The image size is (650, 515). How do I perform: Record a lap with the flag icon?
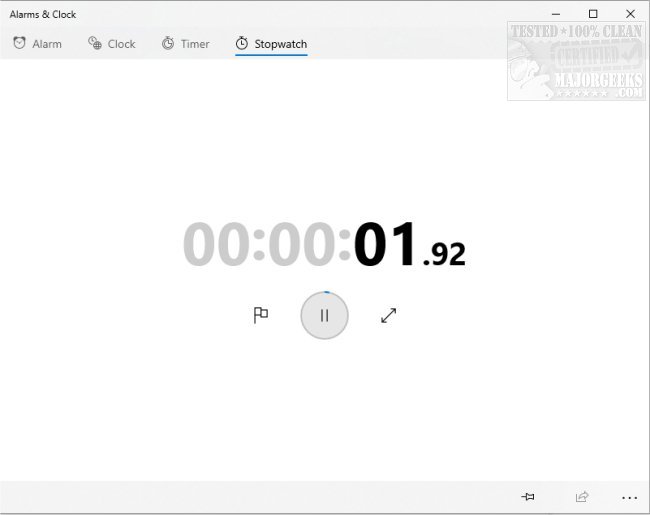point(261,315)
